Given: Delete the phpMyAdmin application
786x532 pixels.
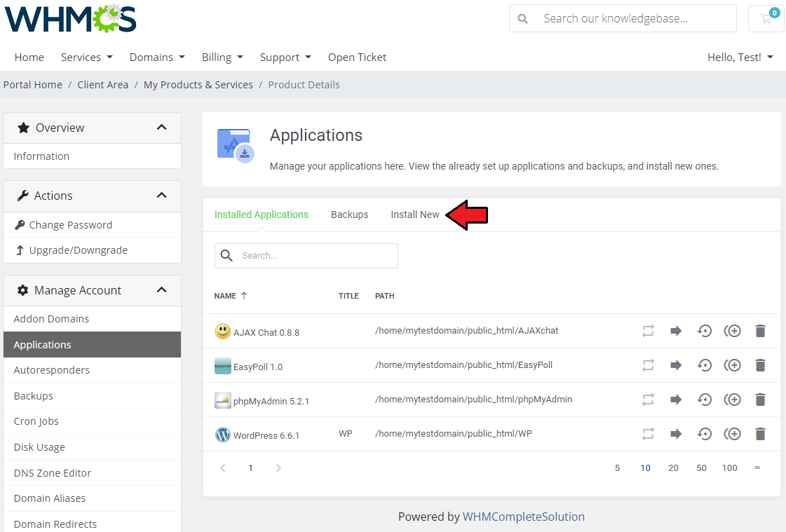Looking at the screenshot, I should [x=761, y=400].
